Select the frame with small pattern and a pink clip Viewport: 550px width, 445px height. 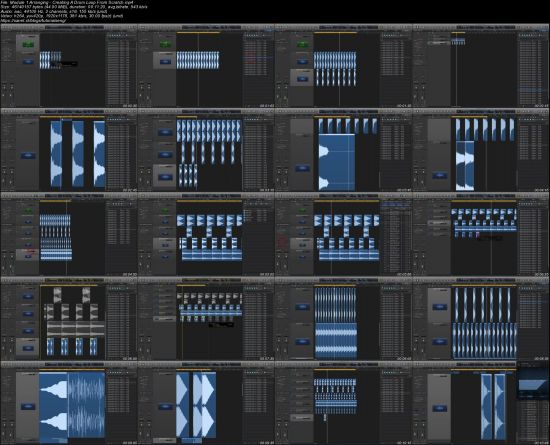pos(481,235)
